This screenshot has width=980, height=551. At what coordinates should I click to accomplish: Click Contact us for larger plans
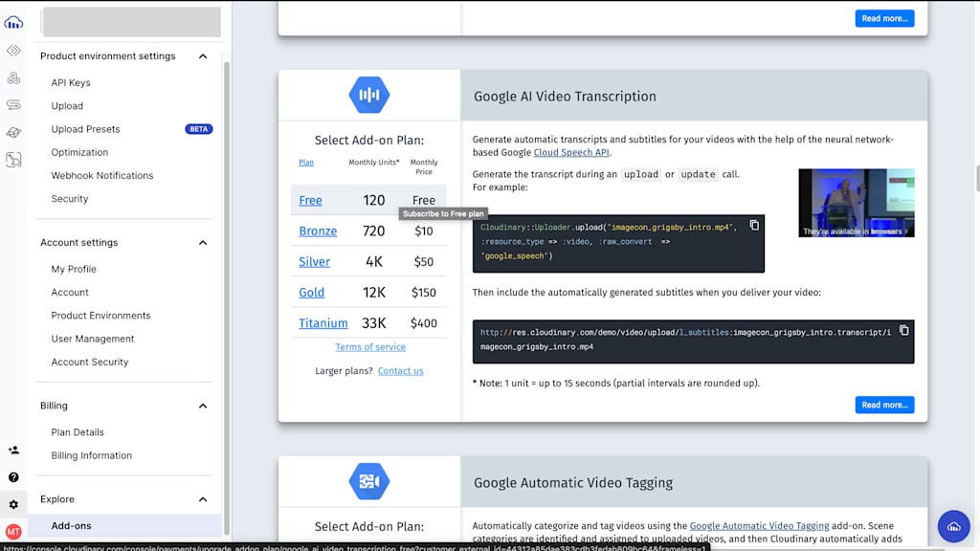[401, 370]
